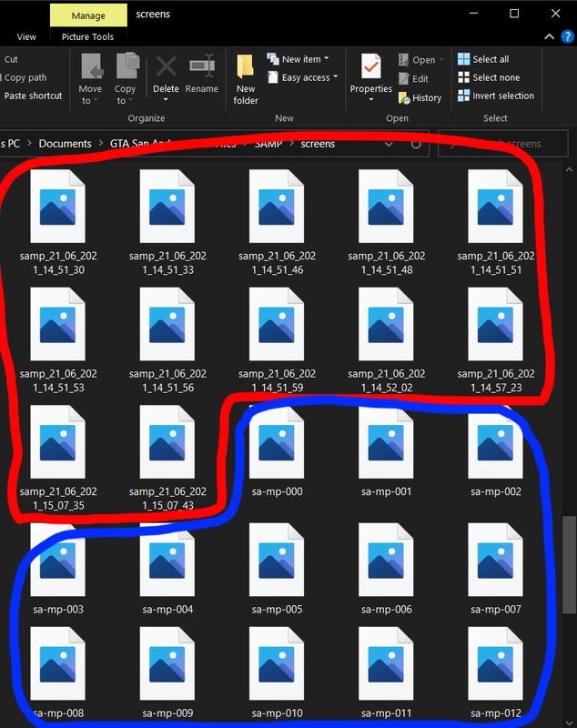The image size is (577, 728).
Task: Click the Manage contextual tab
Action: 88,15
